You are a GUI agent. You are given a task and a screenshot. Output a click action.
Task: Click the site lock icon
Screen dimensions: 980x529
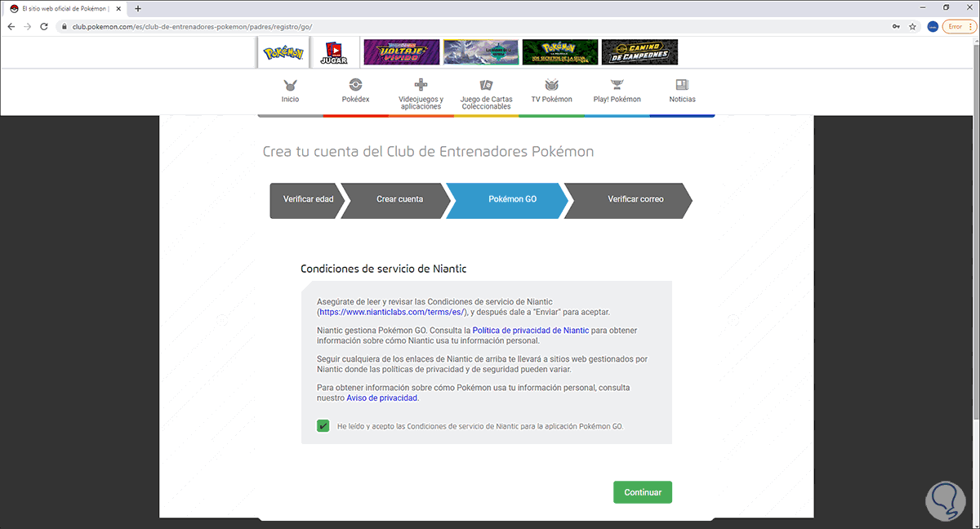click(x=65, y=26)
